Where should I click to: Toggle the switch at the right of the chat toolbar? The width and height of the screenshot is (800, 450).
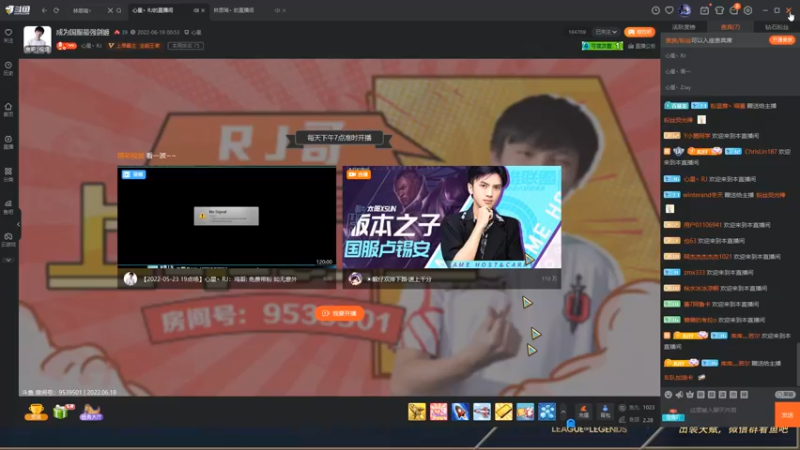coord(785,394)
